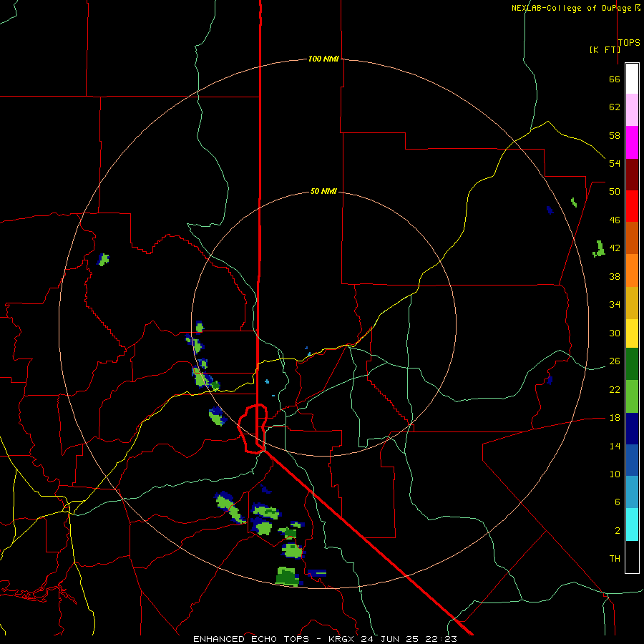Click the "10" legend value
Screen dimensions: 644x644
pyautogui.click(x=615, y=474)
